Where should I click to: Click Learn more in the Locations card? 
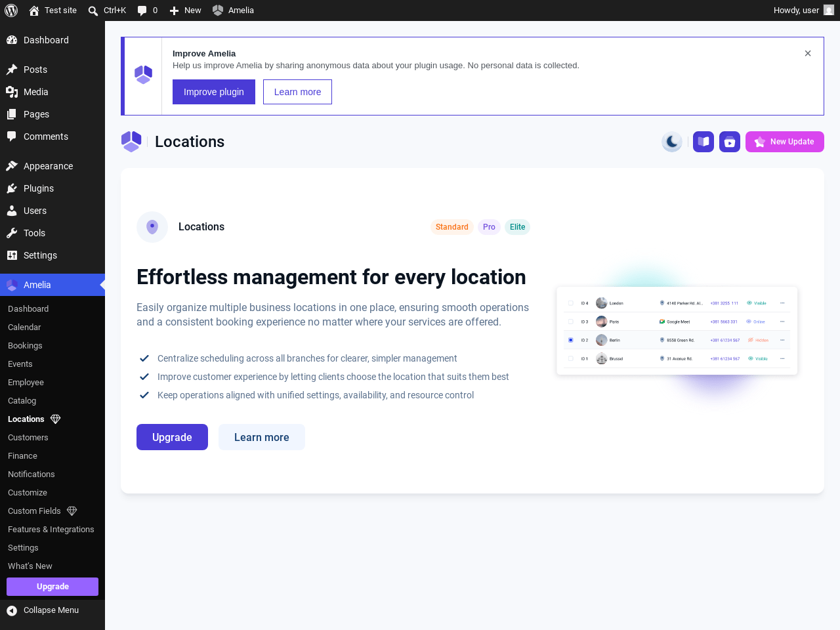point(262,437)
